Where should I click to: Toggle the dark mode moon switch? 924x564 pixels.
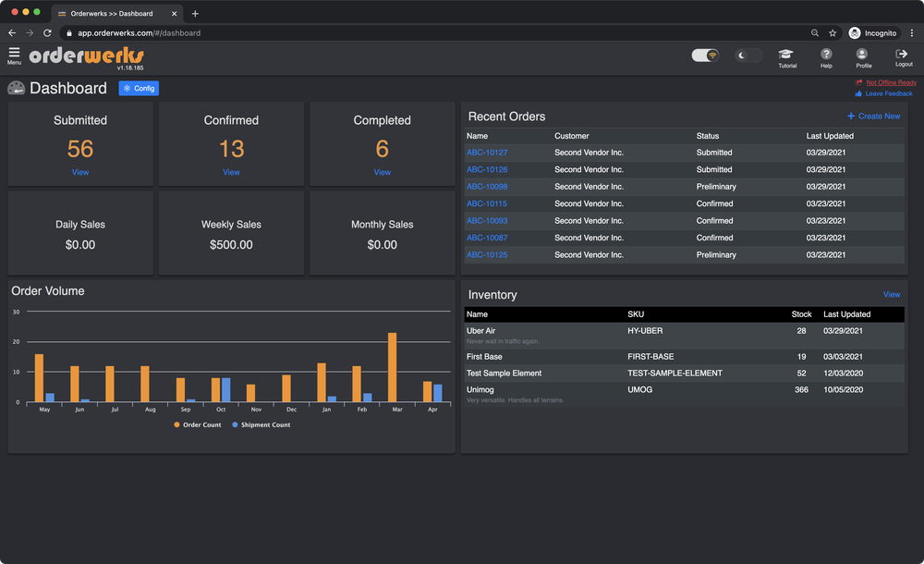tap(748, 55)
